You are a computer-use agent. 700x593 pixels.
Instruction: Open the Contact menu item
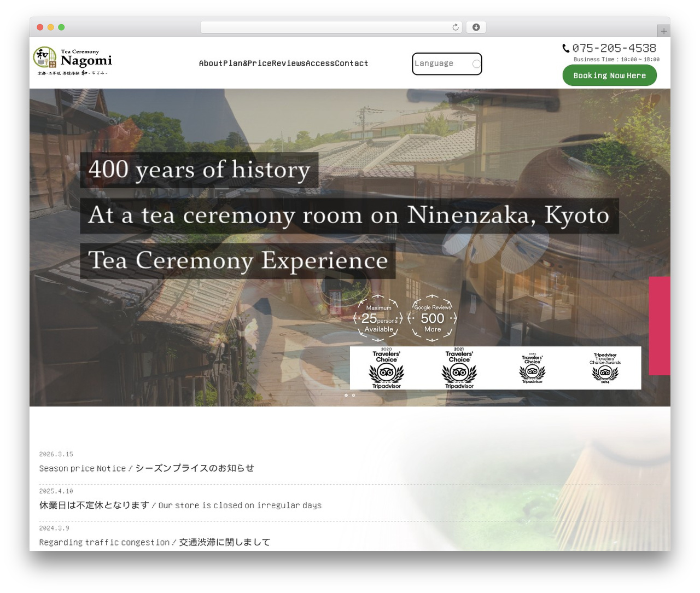point(352,63)
